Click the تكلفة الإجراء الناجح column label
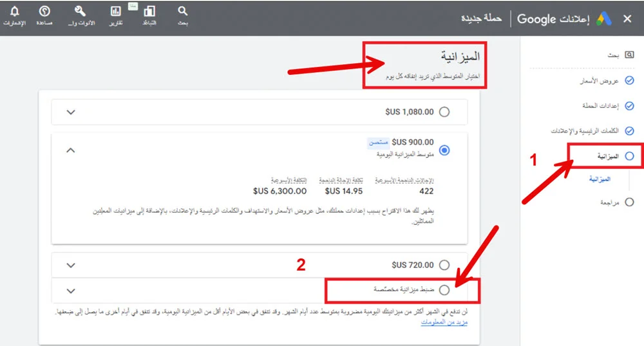 [341, 180]
